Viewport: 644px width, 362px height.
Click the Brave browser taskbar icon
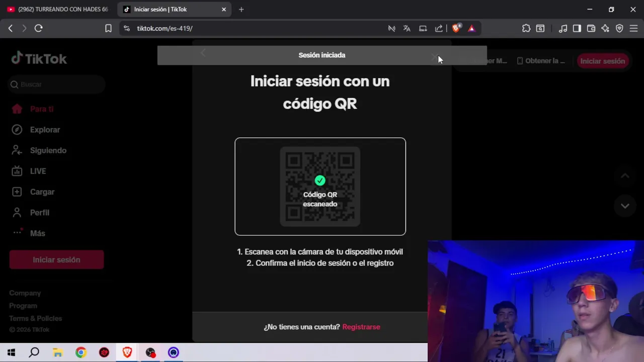pos(127,352)
